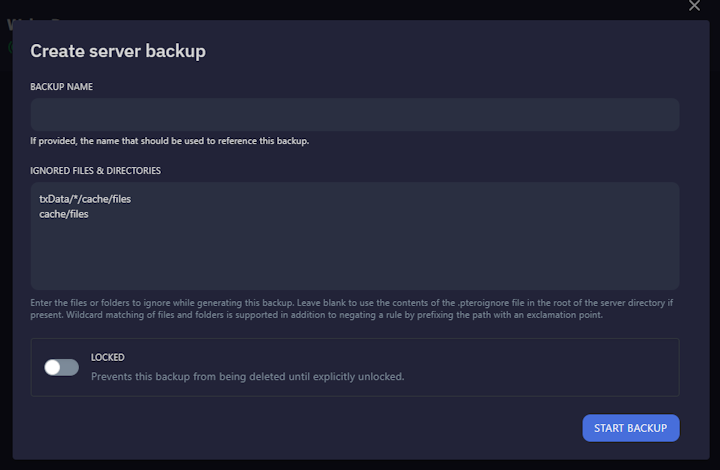720x470 pixels.
Task: Click the BACKUP NAME label
Action: (62, 87)
